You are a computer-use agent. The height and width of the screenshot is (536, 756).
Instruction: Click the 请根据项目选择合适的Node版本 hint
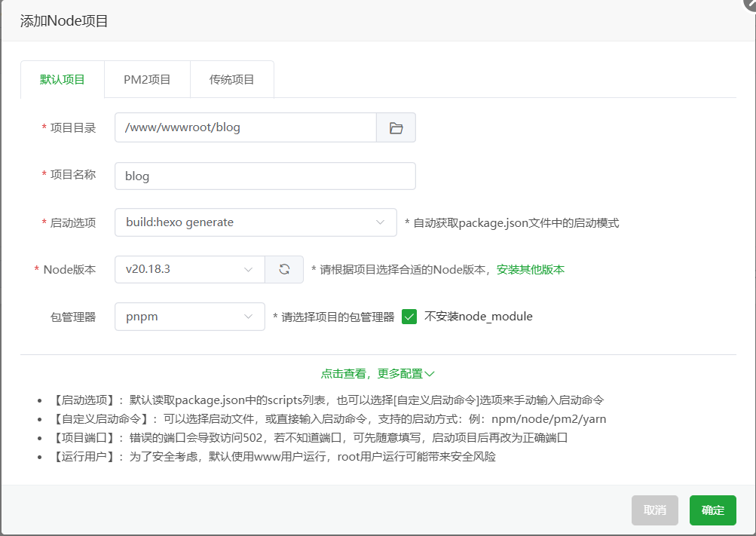click(401, 269)
